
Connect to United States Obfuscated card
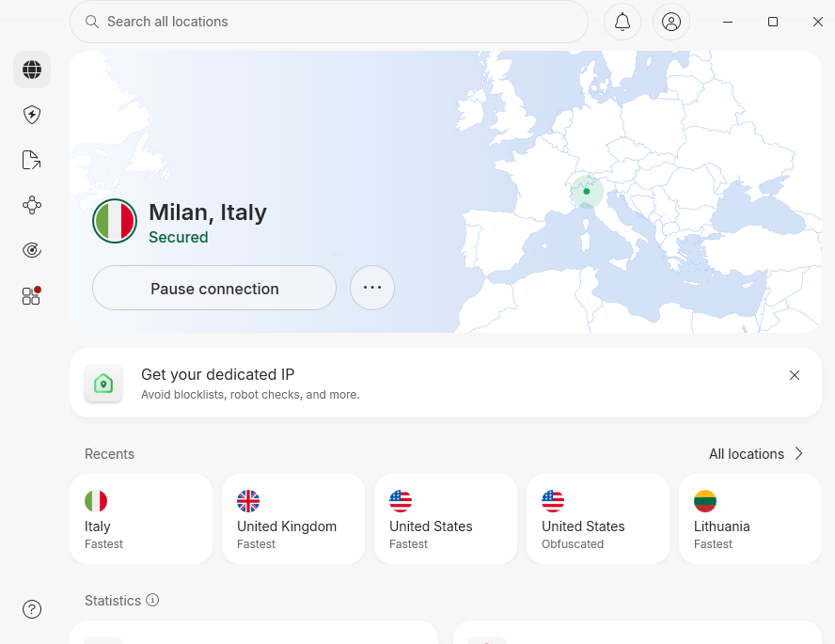click(598, 519)
